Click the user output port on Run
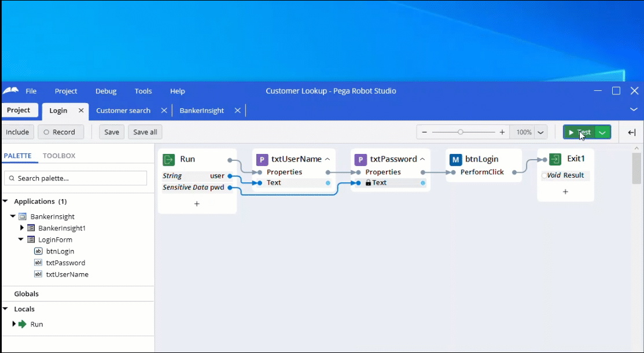Screen dimensions: 644x353 click(230, 176)
